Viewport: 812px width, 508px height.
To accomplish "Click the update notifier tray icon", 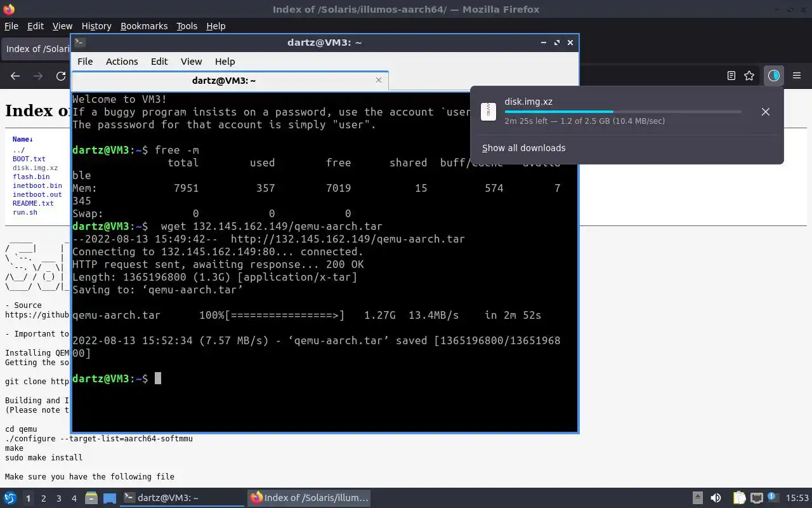I will point(773,497).
